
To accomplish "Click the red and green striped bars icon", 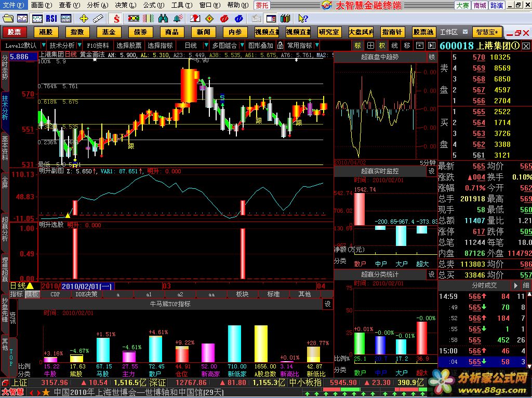I will [x=148, y=18].
